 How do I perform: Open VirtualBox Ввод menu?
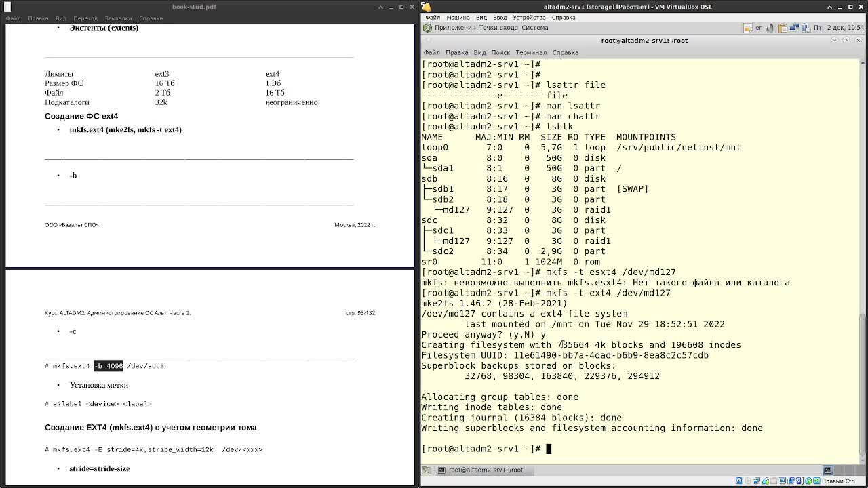pyautogui.click(x=500, y=17)
